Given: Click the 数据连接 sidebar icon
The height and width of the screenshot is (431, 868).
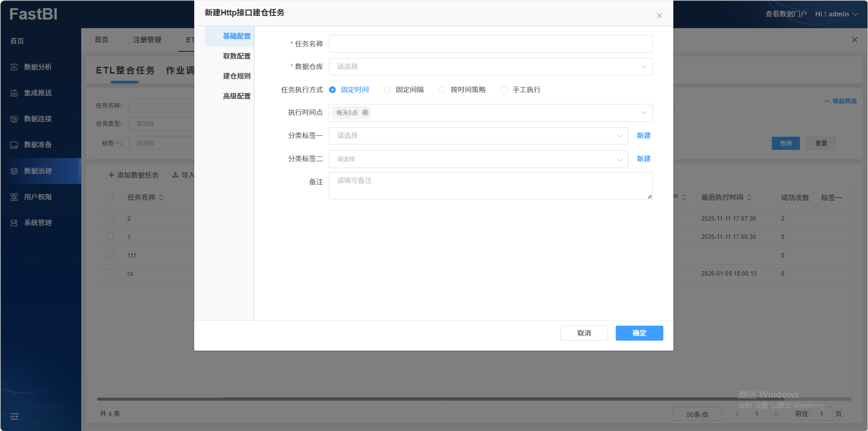Looking at the screenshot, I should pos(14,119).
